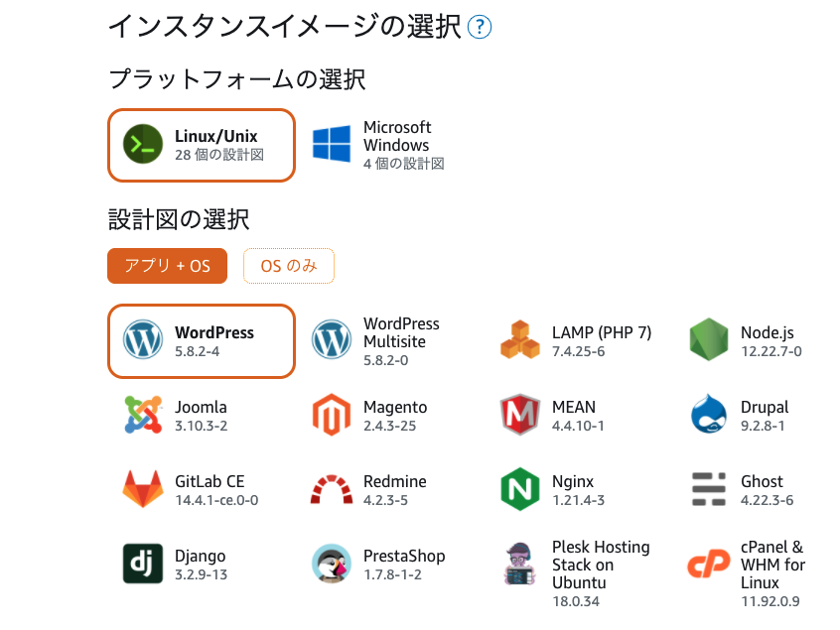Click Plesk version 18.0.34
840x630 pixels.
(x=576, y=601)
